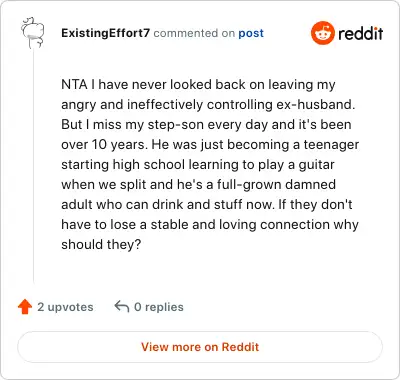400x380 pixels.
Task: Click the curved reply arrow icon
Action: point(122,306)
